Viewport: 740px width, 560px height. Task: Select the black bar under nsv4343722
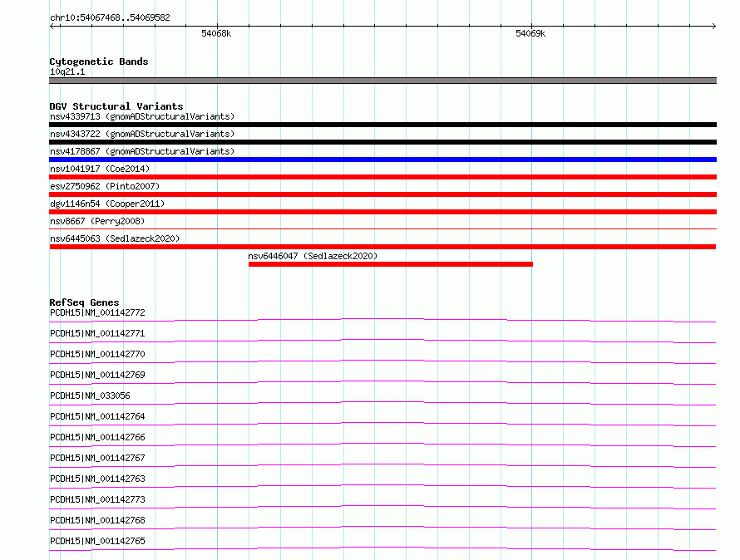tap(382, 142)
